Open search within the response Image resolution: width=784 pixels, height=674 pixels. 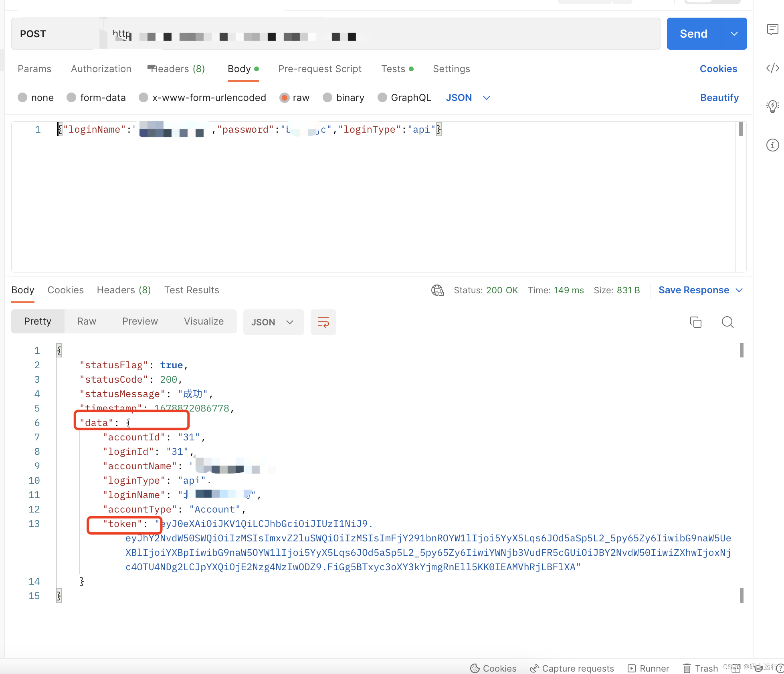727,322
